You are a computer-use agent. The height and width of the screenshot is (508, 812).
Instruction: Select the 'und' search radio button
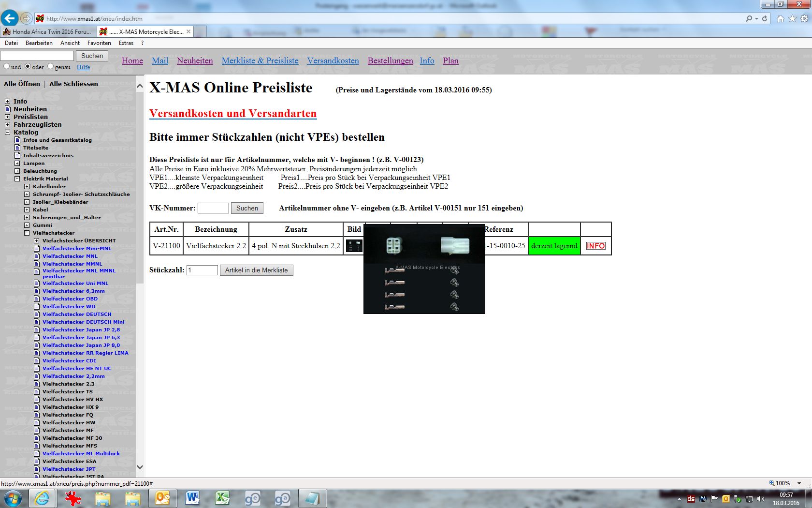pyautogui.click(x=7, y=66)
